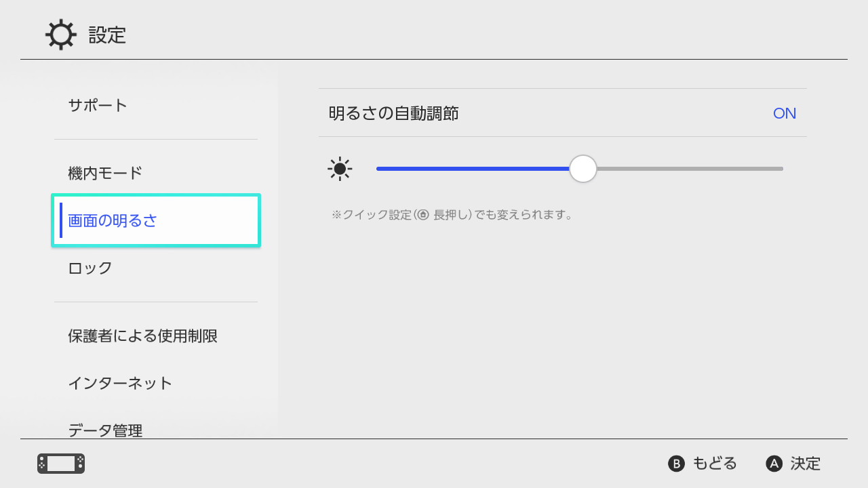Screen dimensions: 868x488
Task: Toggle automatic brightness to OFF
Action: [784, 113]
